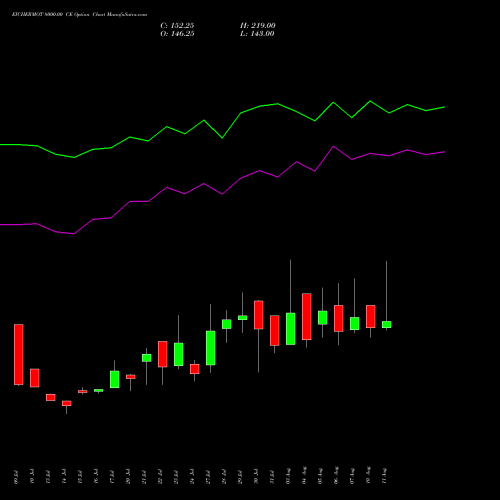The image size is (500, 500).
Task: Click the small red candle for 14 Jul
Action: point(67,403)
